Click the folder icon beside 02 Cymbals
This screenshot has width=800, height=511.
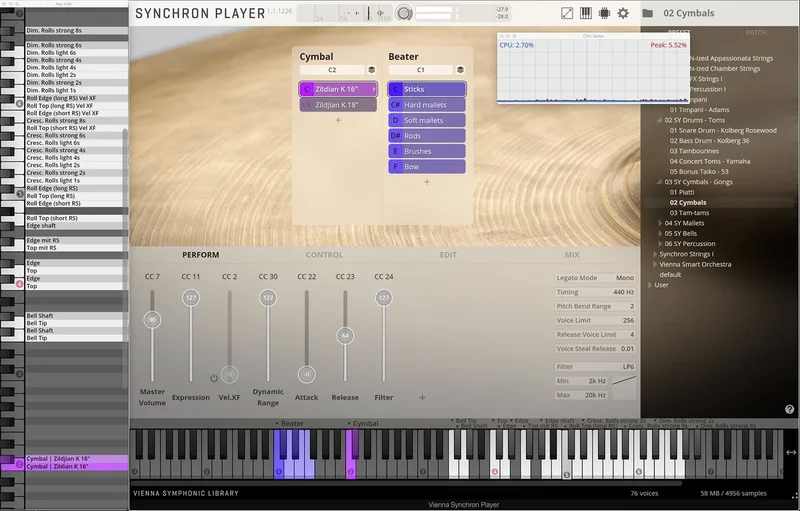pos(647,13)
